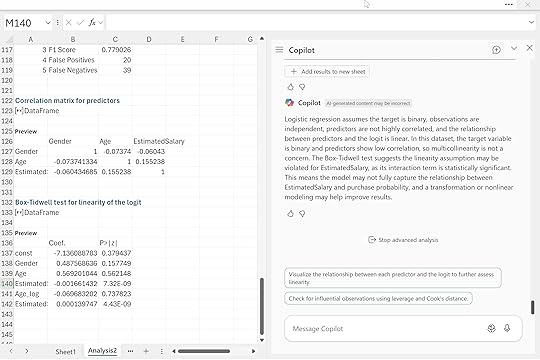The width and height of the screenshot is (540, 360).
Task: Select the F1 Score value 0.779026
Action: [x=116, y=50]
